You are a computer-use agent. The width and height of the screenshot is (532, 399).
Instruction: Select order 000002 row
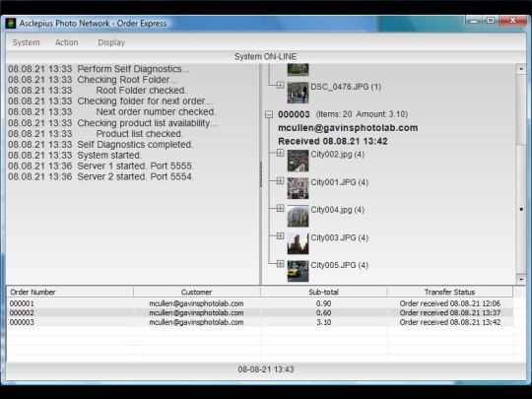[260, 312]
